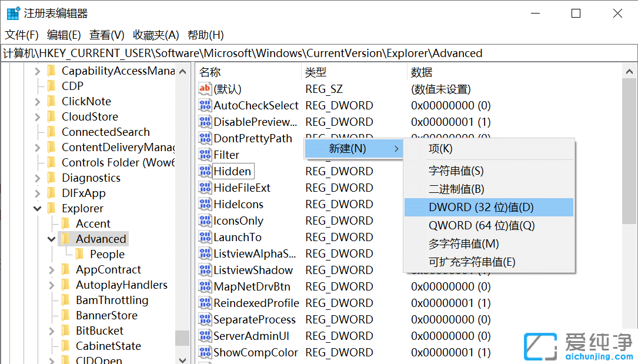Click the Registry Editor icon in title bar
The height and width of the screenshot is (364, 638).
(13, 12)
